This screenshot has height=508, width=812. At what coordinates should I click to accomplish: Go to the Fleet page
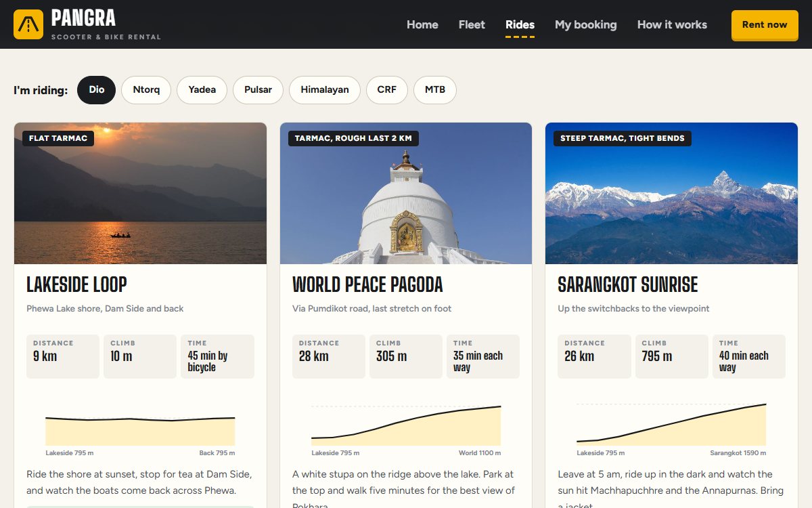pyautogui.click(x=472, y=24)
